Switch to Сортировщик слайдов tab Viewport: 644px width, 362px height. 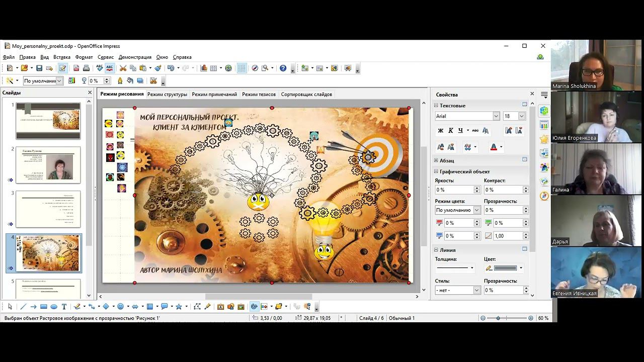tap(306, 95)
